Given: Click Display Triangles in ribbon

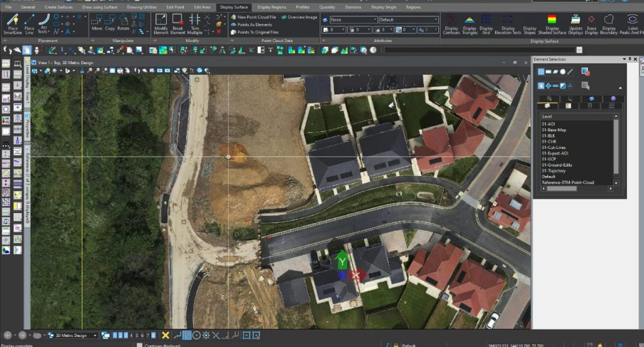Looking at the screenshot, I should click(x=469, y=25).
